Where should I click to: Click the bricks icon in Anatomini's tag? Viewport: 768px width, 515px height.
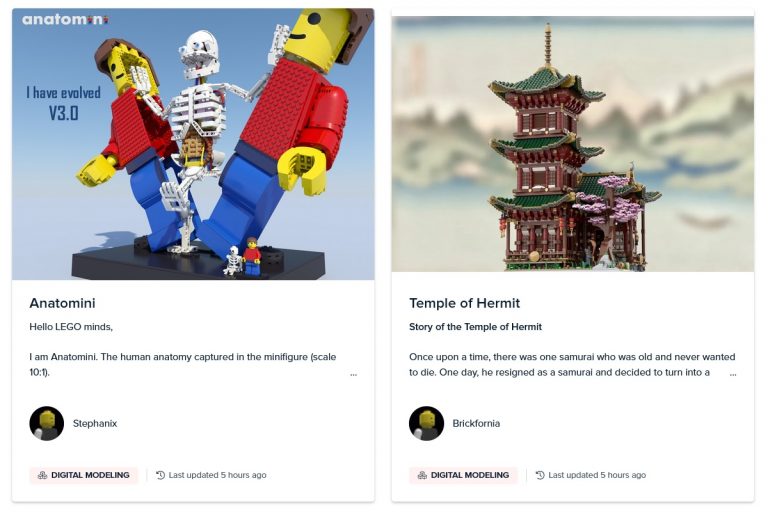coord(42,475)
